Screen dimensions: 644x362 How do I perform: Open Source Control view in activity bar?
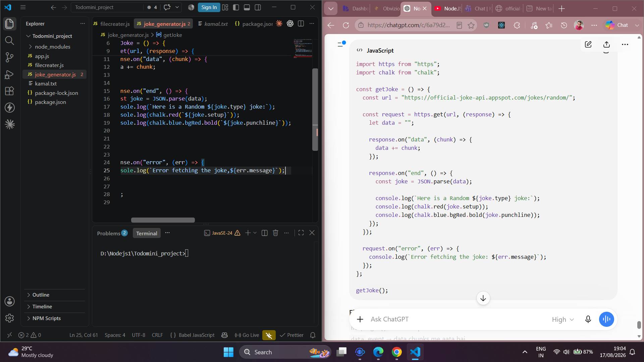(9, 57)
